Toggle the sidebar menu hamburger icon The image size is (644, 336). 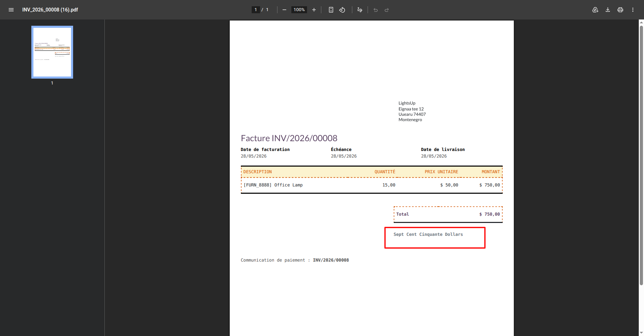point(11,10)
